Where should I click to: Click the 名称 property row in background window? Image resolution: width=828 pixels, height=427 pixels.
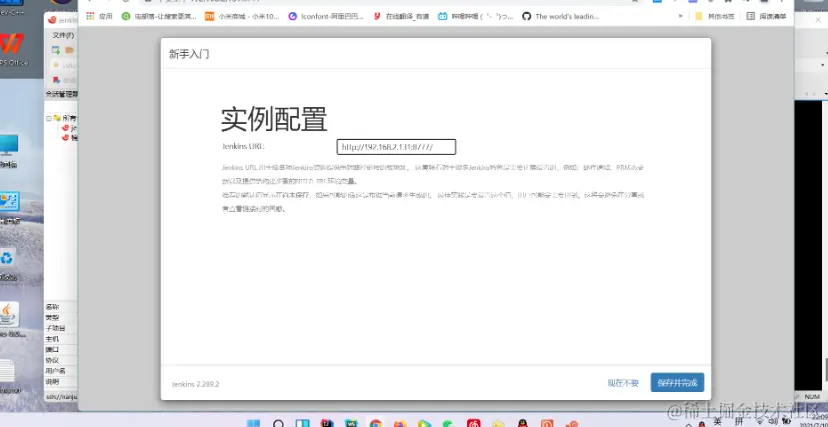coord(61,307)
